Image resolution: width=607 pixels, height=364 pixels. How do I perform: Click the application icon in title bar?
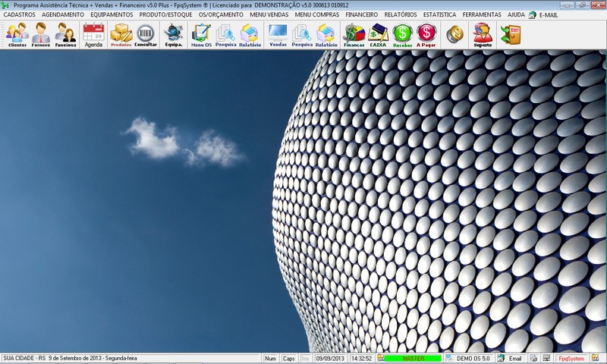[5, 5]
